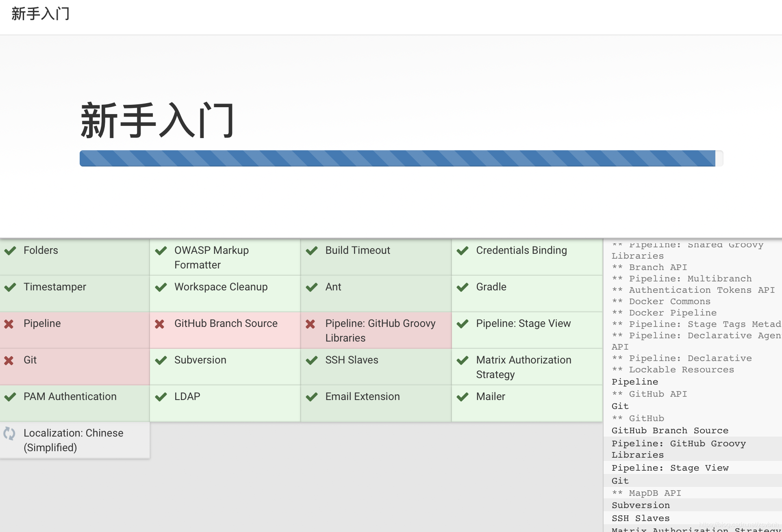This screenshot has width=782, height=532.
Task: Click the striped installation progress bar
Action: pyautogui.click(x=397, y=158)
